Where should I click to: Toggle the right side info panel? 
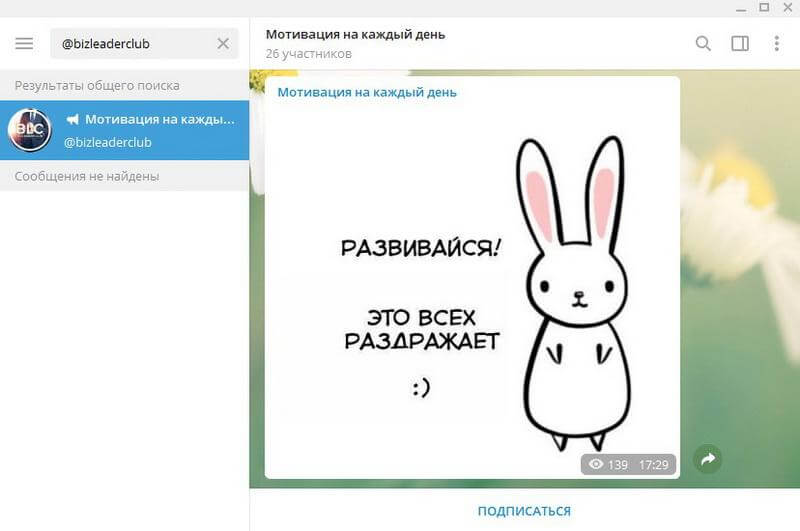(740, 43)
